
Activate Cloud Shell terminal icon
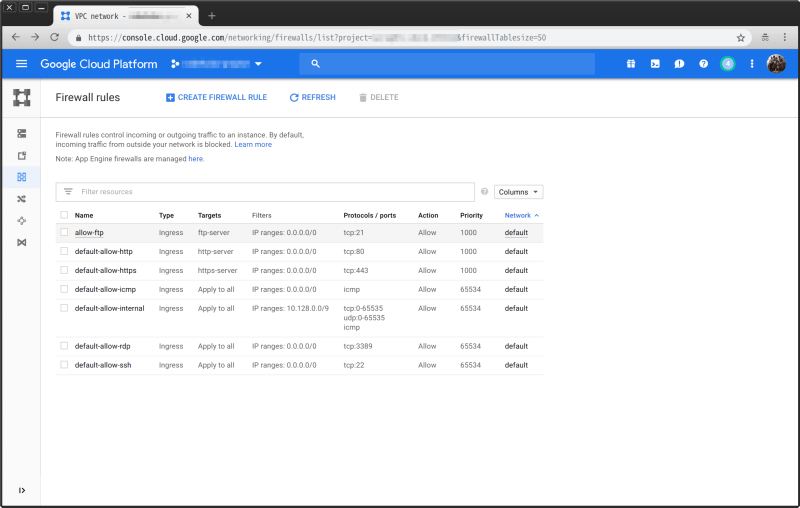pyautogui.click(x=655, y=64)
